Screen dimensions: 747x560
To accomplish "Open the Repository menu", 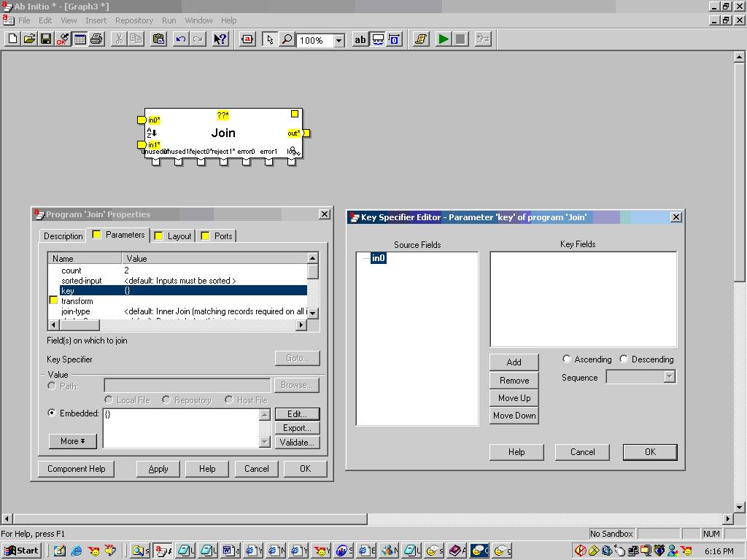I will click(133, 20).
